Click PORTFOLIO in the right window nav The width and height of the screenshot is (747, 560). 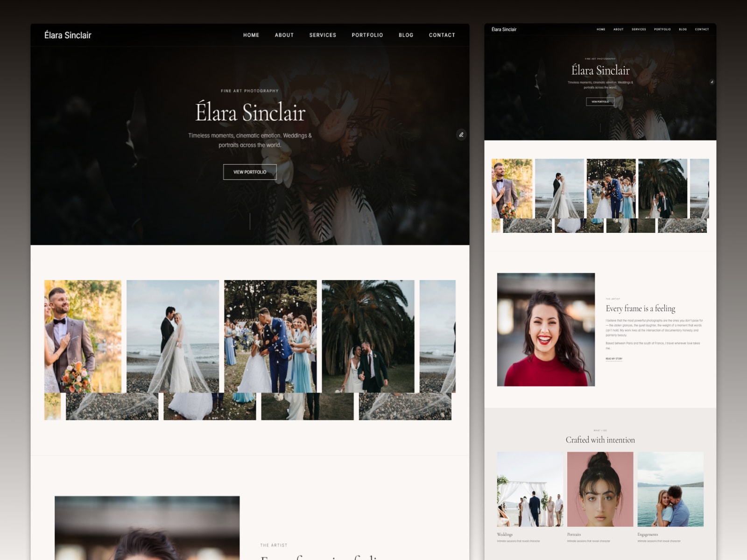(x=662, y=29)
